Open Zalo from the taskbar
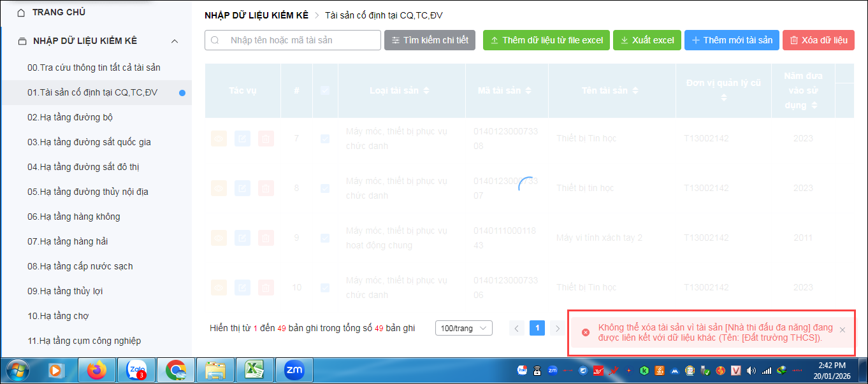Viewport: 868px width, 384px height. coord(136,370)
